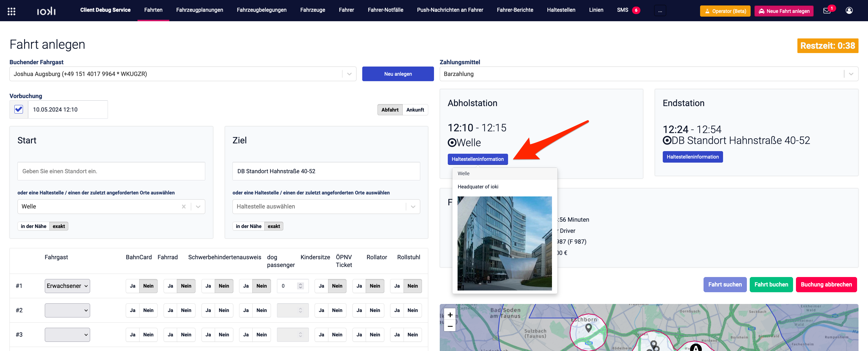Set Rollstuhl to Ja for passenger #1

point(397,286)
